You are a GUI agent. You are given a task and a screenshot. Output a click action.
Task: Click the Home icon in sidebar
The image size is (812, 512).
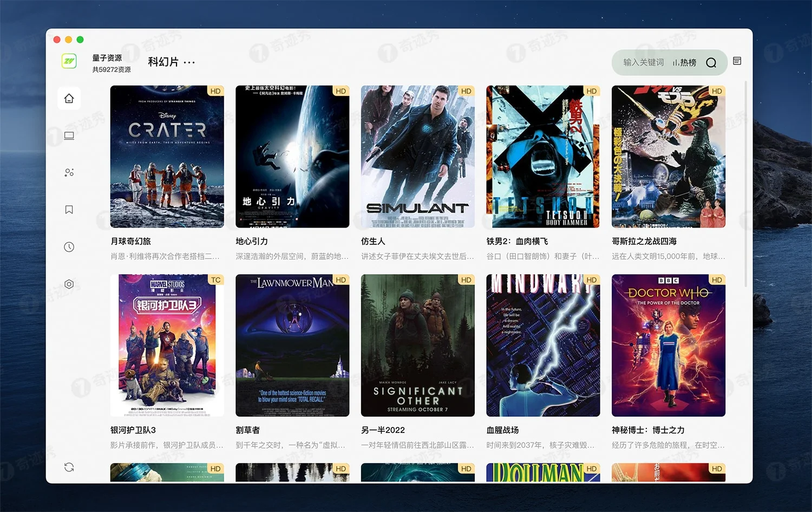pyautogui.click(x=69, y=98)
